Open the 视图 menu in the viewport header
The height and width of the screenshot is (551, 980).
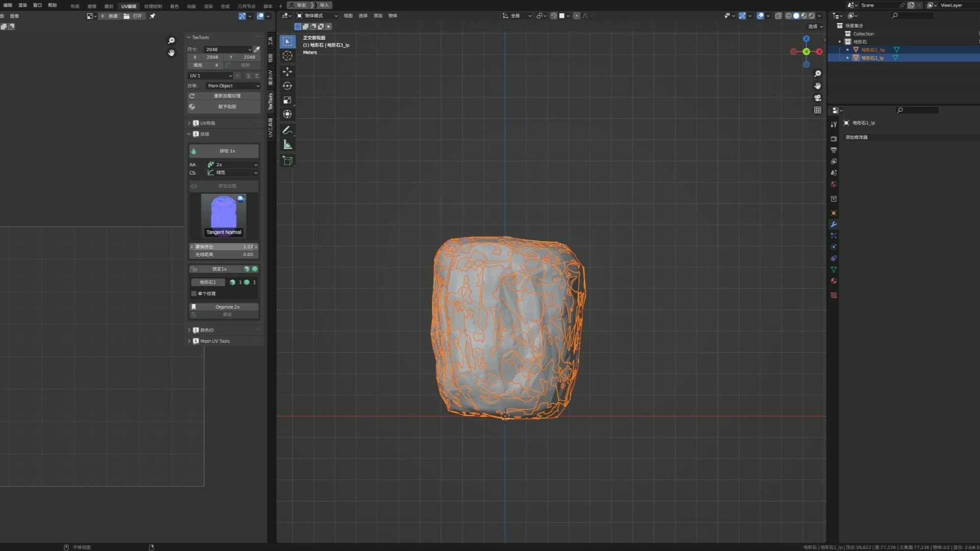click(348, 16)
